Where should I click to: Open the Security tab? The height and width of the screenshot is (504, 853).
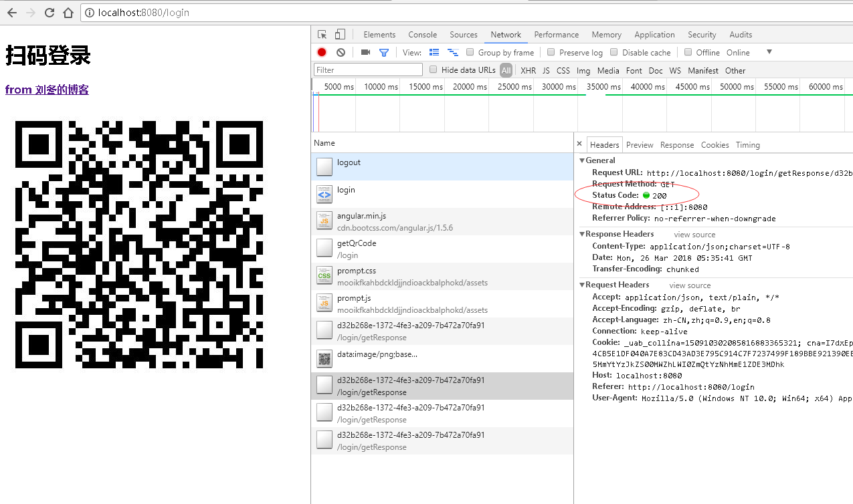(x=702, y=35)
